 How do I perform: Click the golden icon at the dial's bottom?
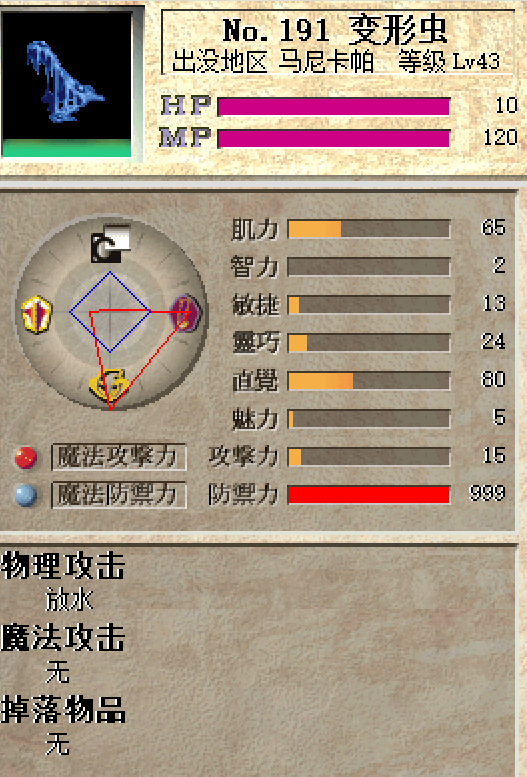(x=110, y=385)
